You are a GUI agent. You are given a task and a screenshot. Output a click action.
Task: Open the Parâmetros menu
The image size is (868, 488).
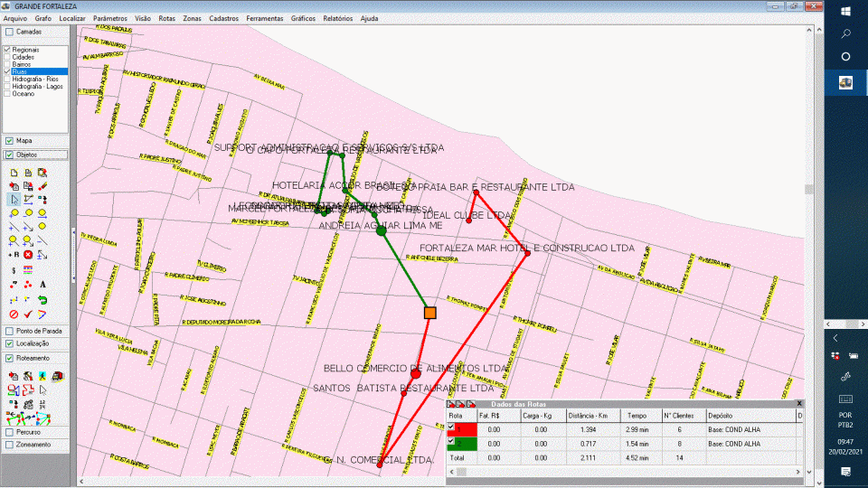tap(110, 18)
